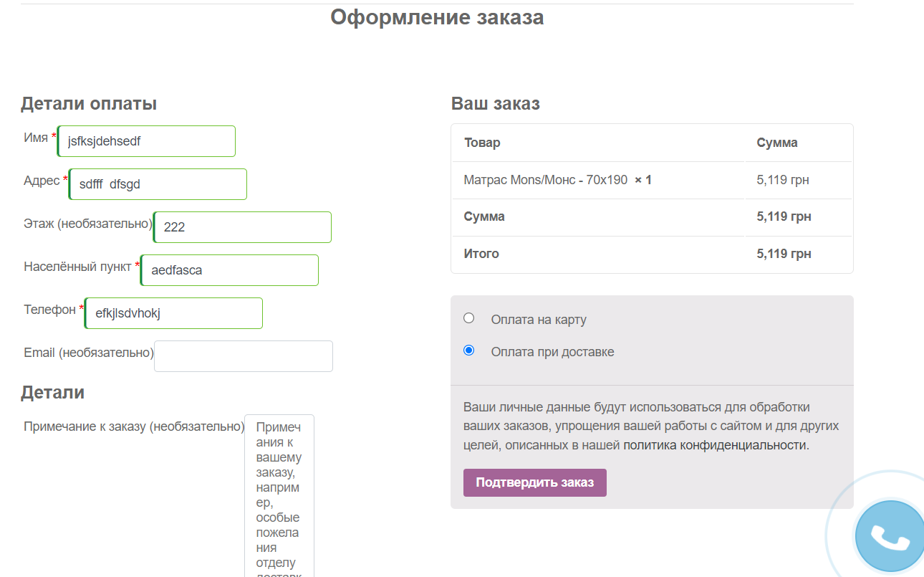Open the 'политика конфиденциальности' link
This screenshot has height=577, width=924.
coord(715,445)
